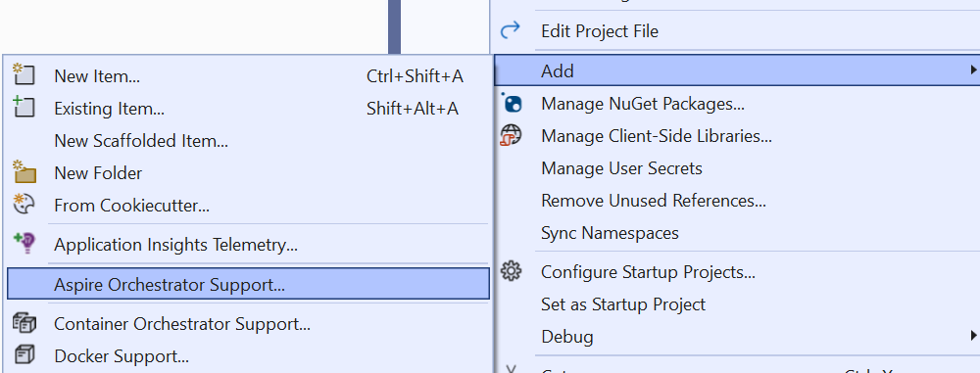Screen dimensions: 980x373
Task: Open Manage NuGet Packages...
Action: click(x=737, y=103)
